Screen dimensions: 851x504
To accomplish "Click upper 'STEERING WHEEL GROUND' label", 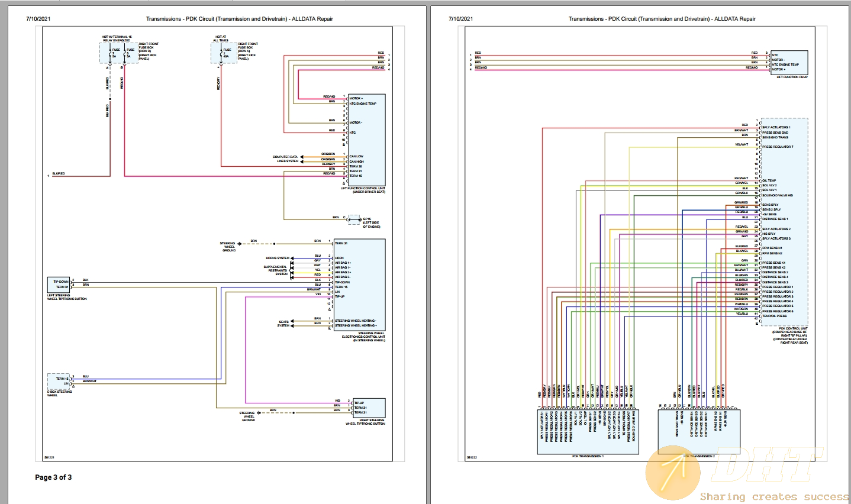I will [x=228, y=247].
